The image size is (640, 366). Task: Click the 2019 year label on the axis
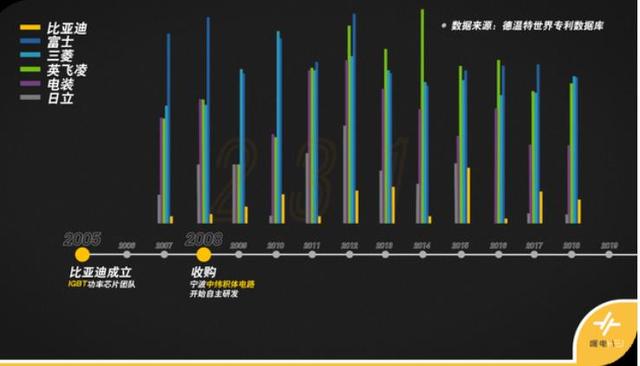609,246
